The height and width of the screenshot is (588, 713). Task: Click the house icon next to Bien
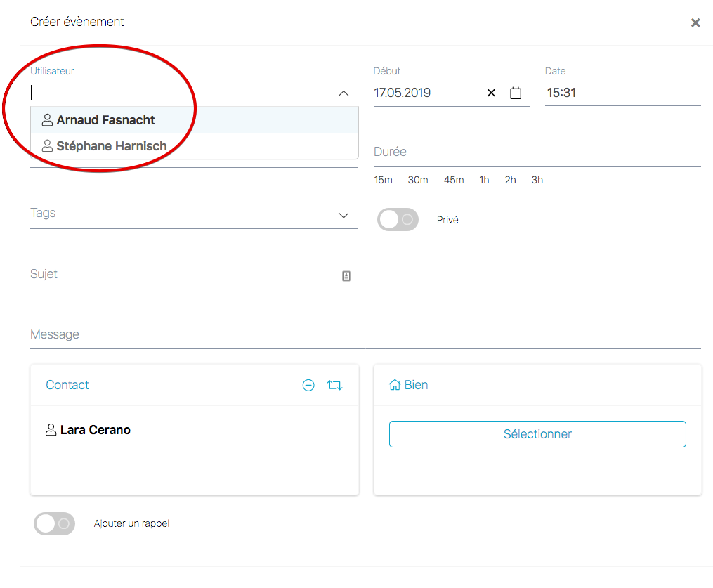[x=395, y=385]
